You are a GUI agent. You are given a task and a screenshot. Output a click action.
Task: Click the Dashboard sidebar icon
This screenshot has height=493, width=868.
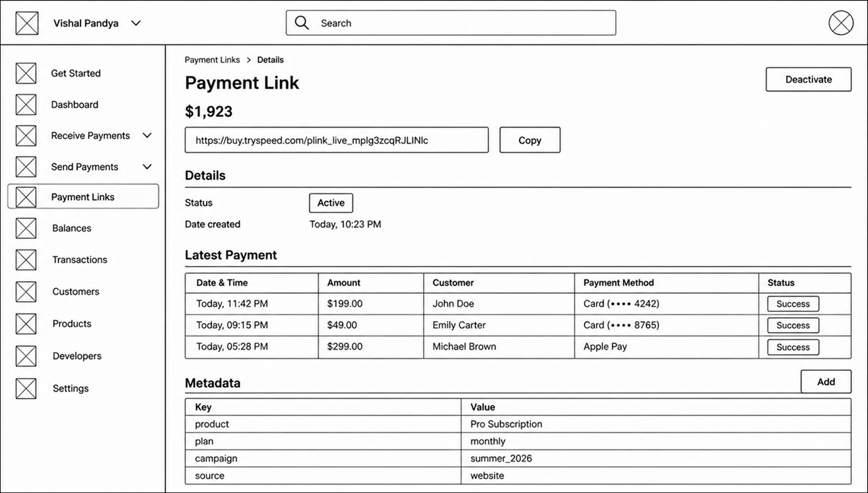pos(26,105)
